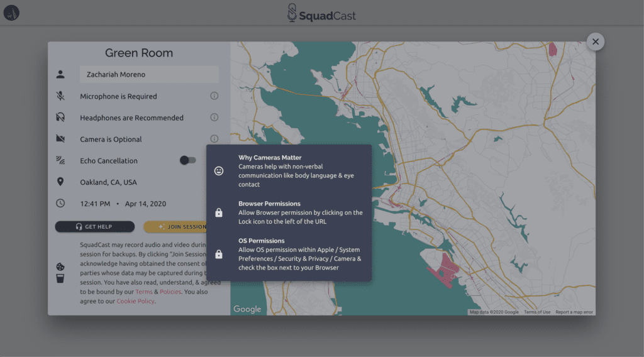
Task: Open the Policies link
Action: [x=170, y=292]
